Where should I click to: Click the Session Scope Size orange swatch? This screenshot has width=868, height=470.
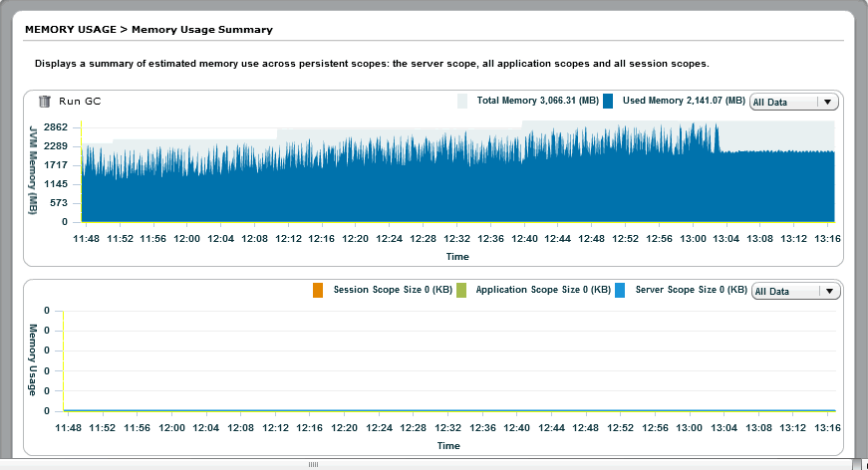click(318, 290)
